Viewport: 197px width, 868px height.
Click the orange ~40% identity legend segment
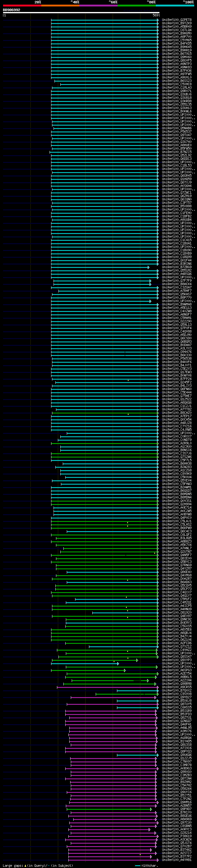pyautogui.click(x=60, y=6)
